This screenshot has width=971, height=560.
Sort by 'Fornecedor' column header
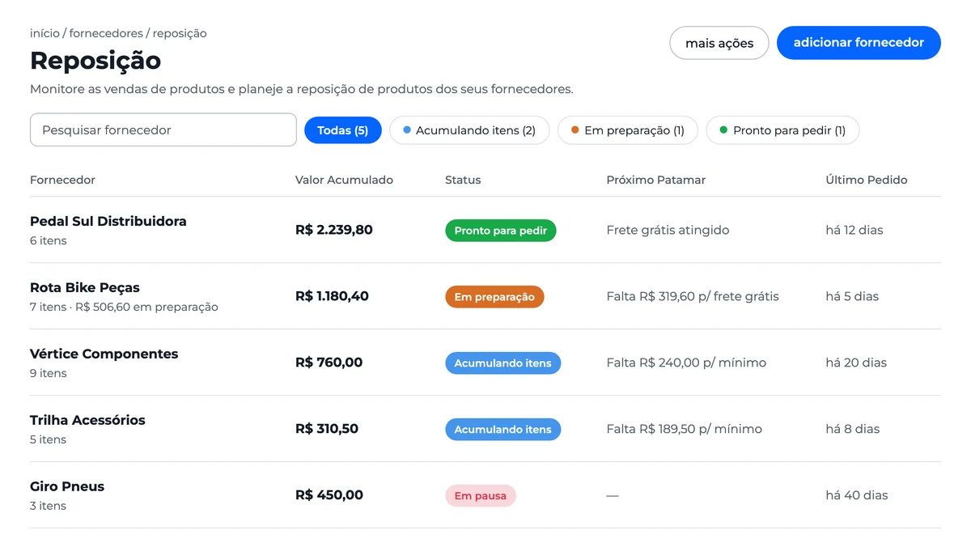click(62, 180)
